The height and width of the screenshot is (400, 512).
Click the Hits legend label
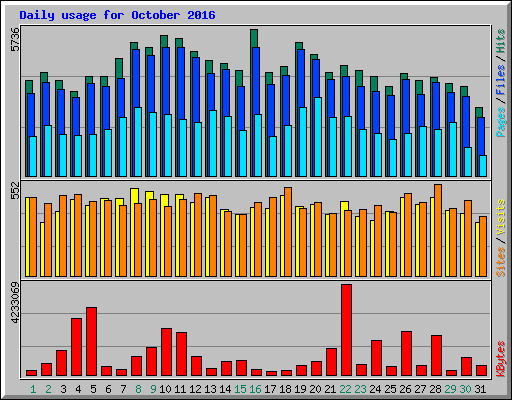pyautogui.click(x=501, y=41)
